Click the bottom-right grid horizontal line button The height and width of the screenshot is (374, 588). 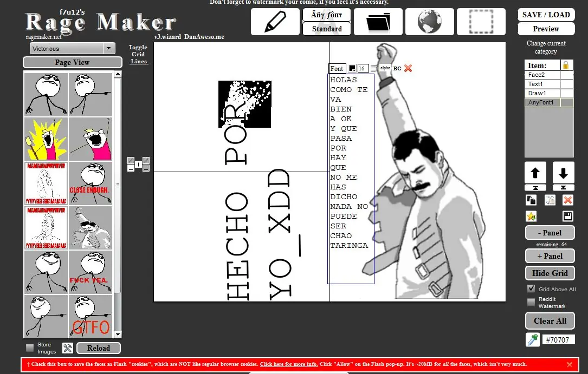[146, 168]
